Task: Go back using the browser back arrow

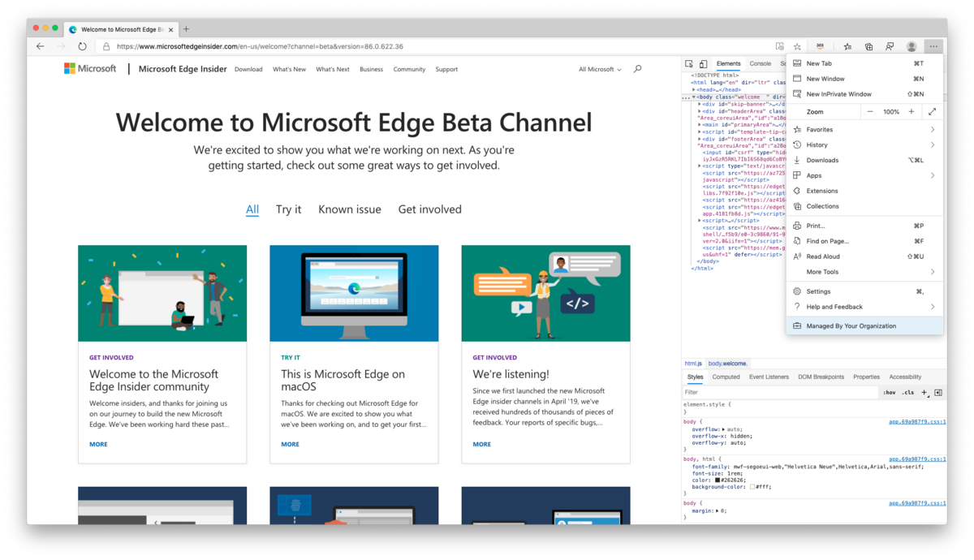Action: [40, 46]
